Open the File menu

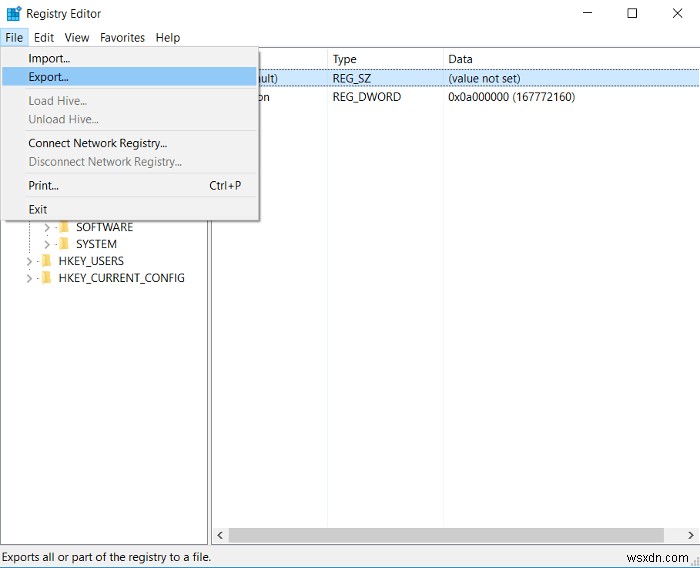pos(14,38)
